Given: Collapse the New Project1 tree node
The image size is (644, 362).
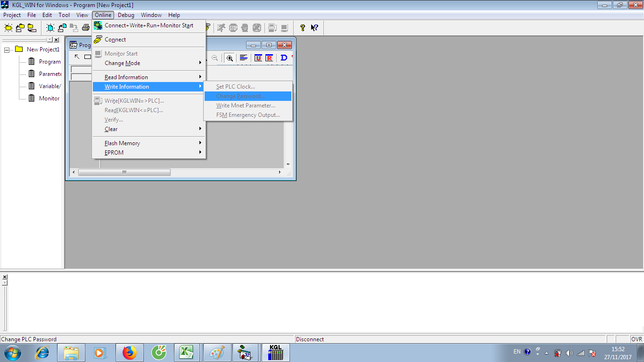Looking at the screenshot, I should 7,49.
